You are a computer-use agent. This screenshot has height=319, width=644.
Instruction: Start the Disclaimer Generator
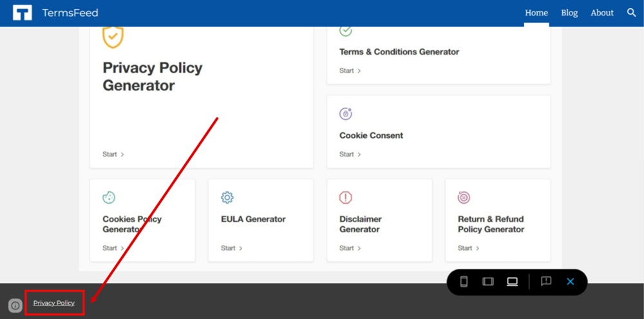(350, 248)
